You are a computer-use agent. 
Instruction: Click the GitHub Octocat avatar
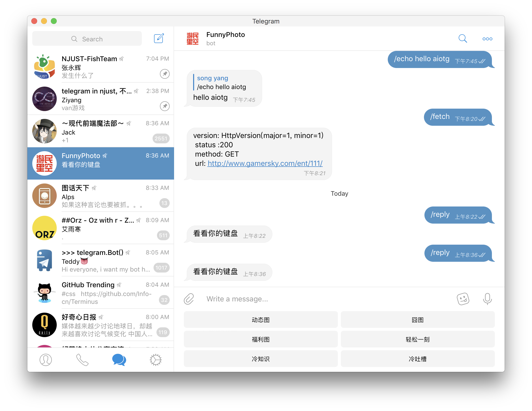(x=44, y=293)
